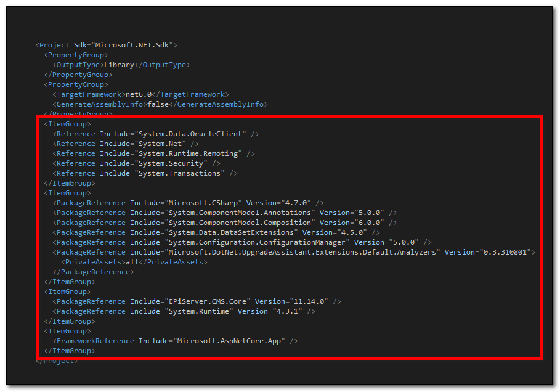Image resolution: width=560 pixels, height=392 pixels.
Task: Select the "6.0.0" version value
Action: coord(369,223)
